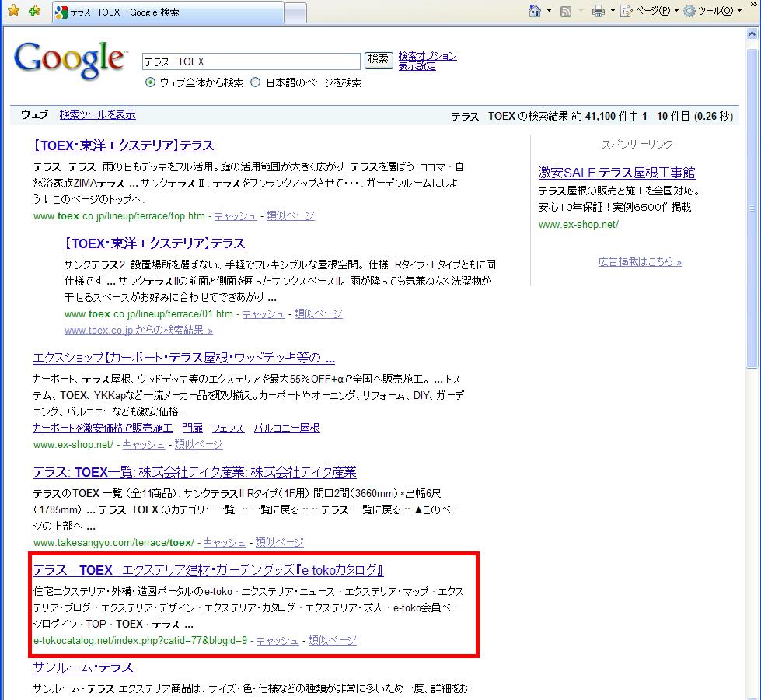Select 'ウェブ全体から検索' radio button
The height and width of the screenshot is (700, 761).
[x=150, y=82]
